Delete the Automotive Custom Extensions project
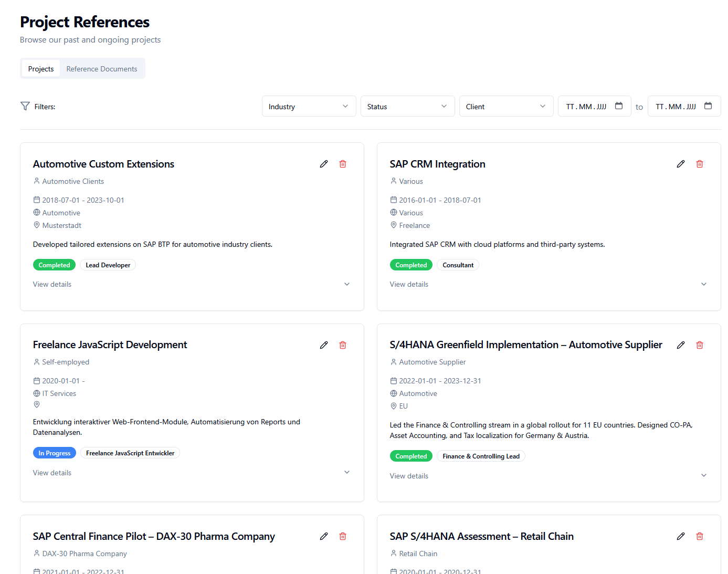The height and width of the screenshot is (574, 728). [343, 164]
